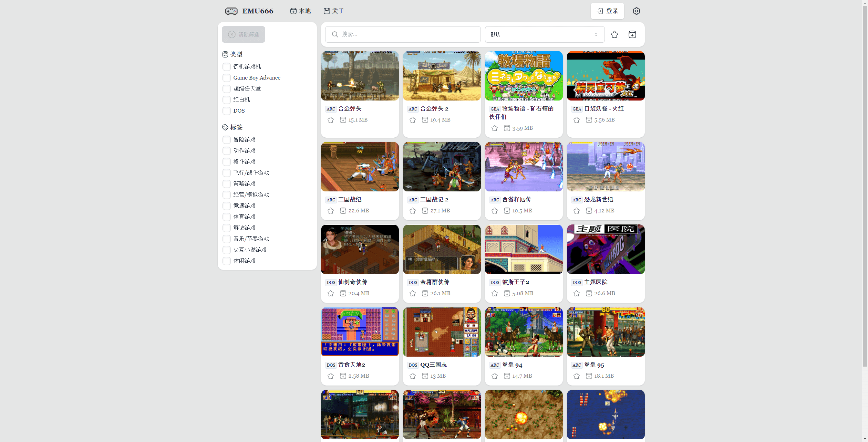
Task: Check the 冒险游戏 tag
Action: [x=227, y=139]
